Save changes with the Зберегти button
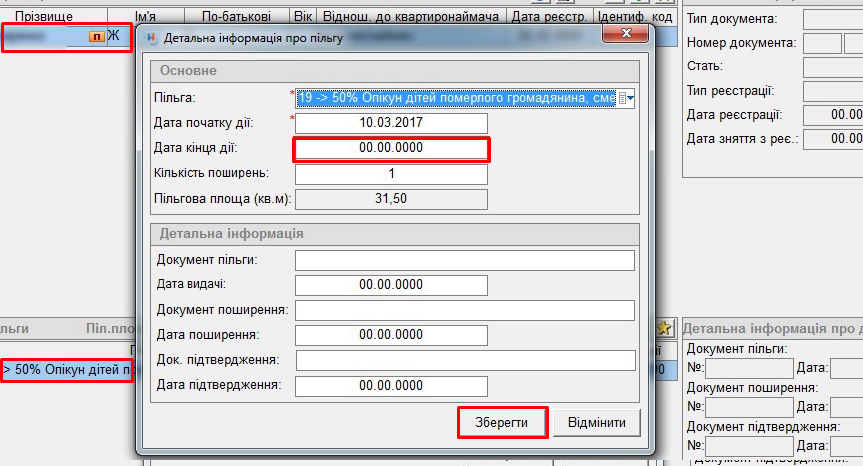The image size is (863, 466). 502,422
